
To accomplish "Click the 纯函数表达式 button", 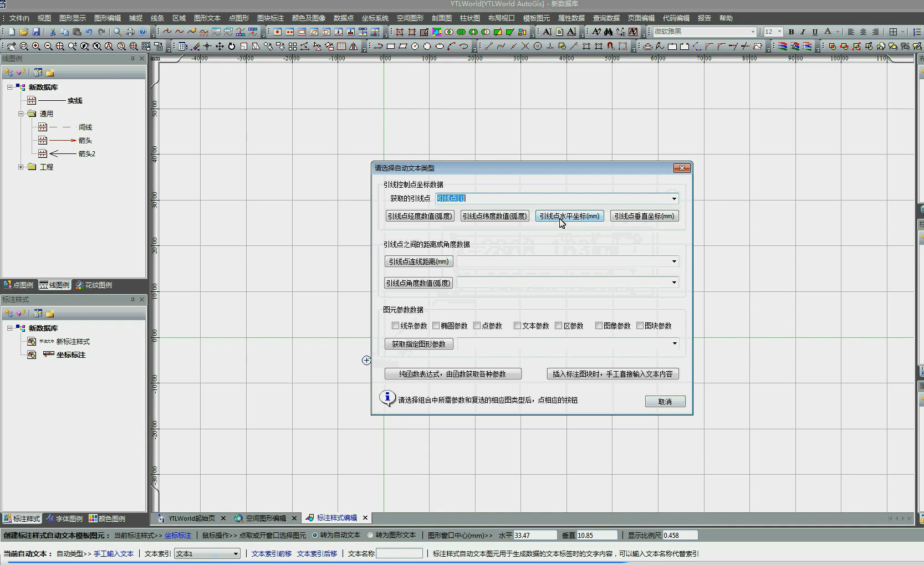I will (x=453, y=374).
